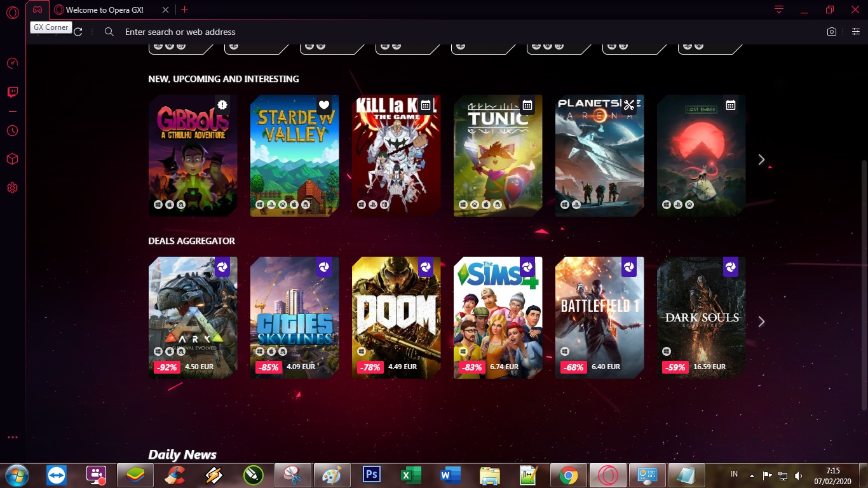Click purple deal badge on The Sims 4 card

click(x=527, y=267)
